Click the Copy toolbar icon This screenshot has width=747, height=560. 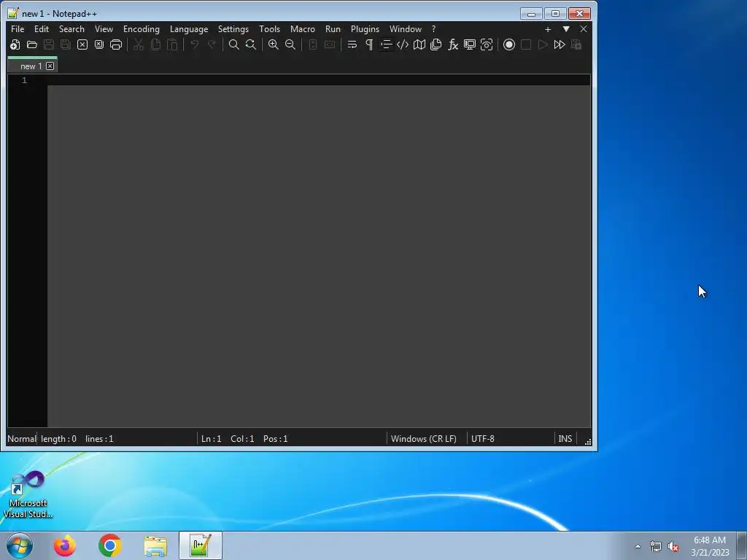click(155, 44)
